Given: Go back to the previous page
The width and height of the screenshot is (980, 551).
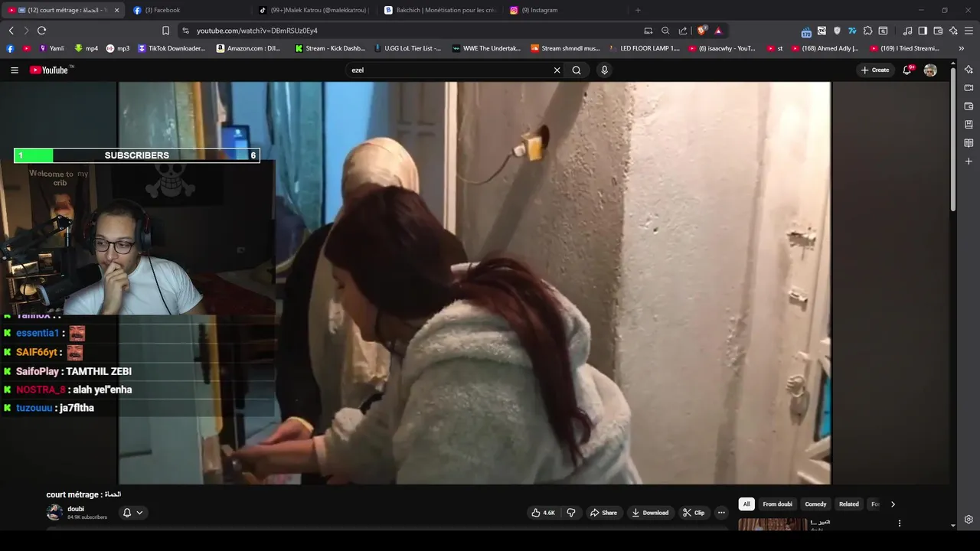Looking at the screenshot, I should point(11,31).
